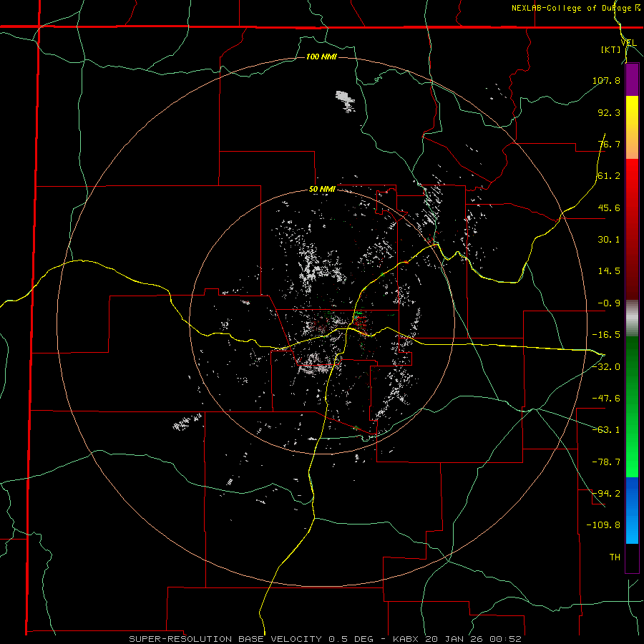
Task: Click the -47.6 velocity scale value
Action: click(x=606, y=399)
